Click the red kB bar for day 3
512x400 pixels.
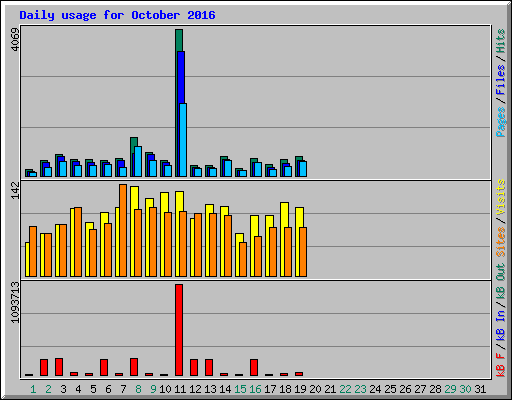click(59, 367)
